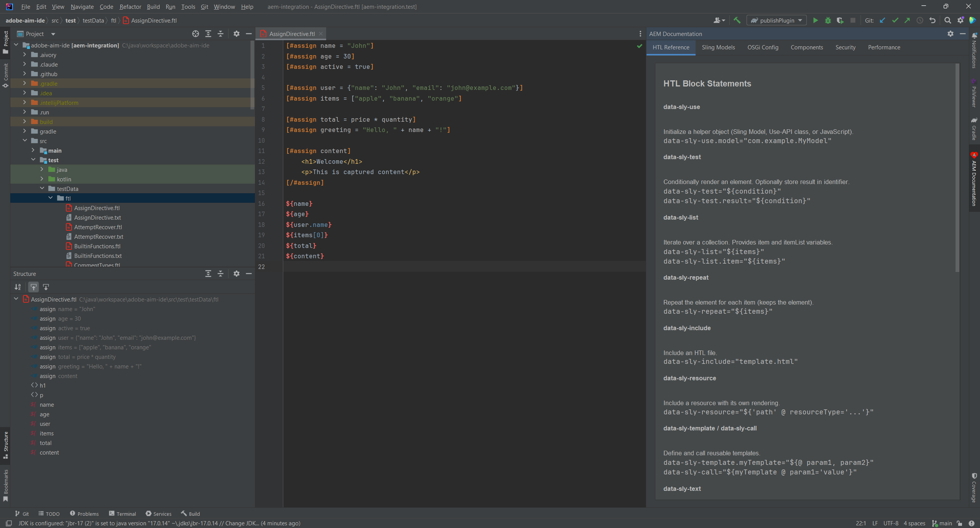Screen dimensions: 980x528
Task: Switch to the Performance tab
Action: tap(884, 47)
